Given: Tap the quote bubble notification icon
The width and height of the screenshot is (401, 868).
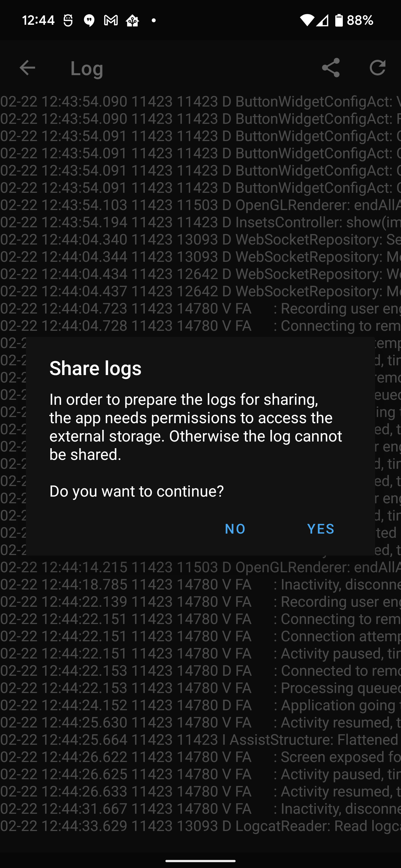Looking at the screenshot, I should pos(89,21).
